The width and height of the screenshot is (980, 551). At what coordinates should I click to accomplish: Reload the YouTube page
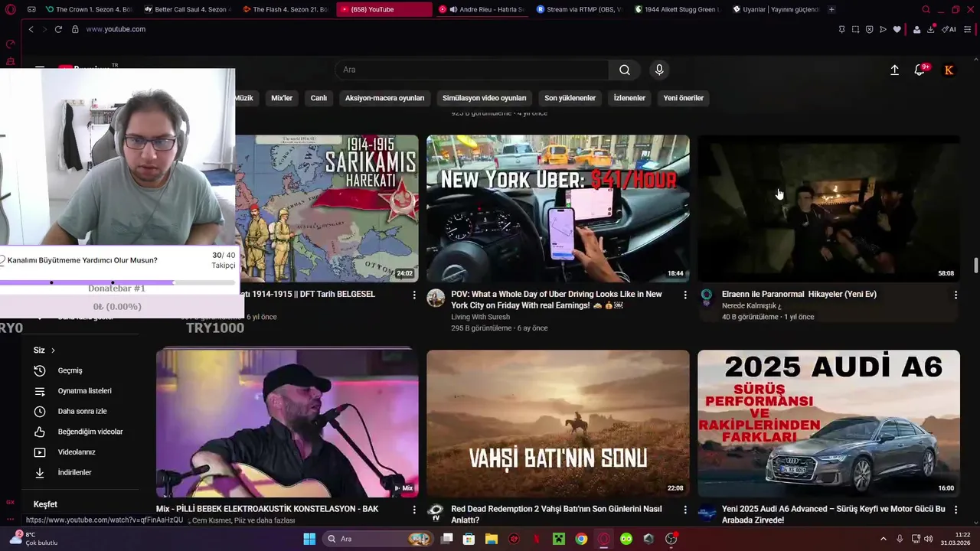click(58, 29)
